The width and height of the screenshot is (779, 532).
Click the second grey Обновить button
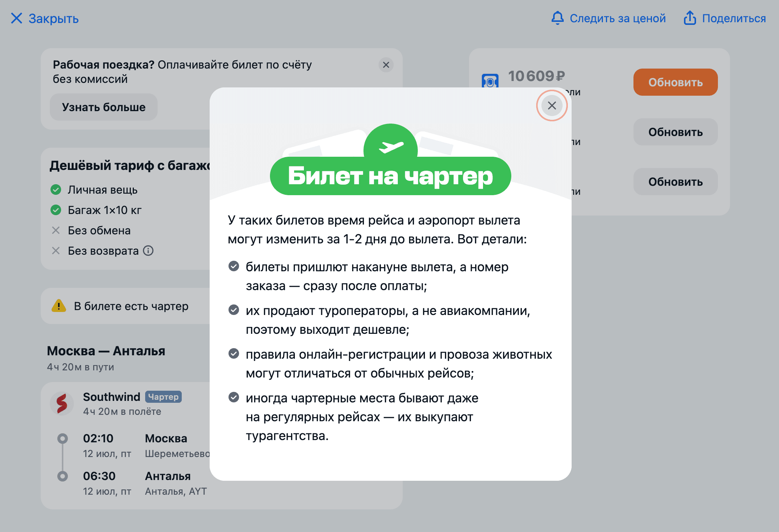(x=675, y=132)
